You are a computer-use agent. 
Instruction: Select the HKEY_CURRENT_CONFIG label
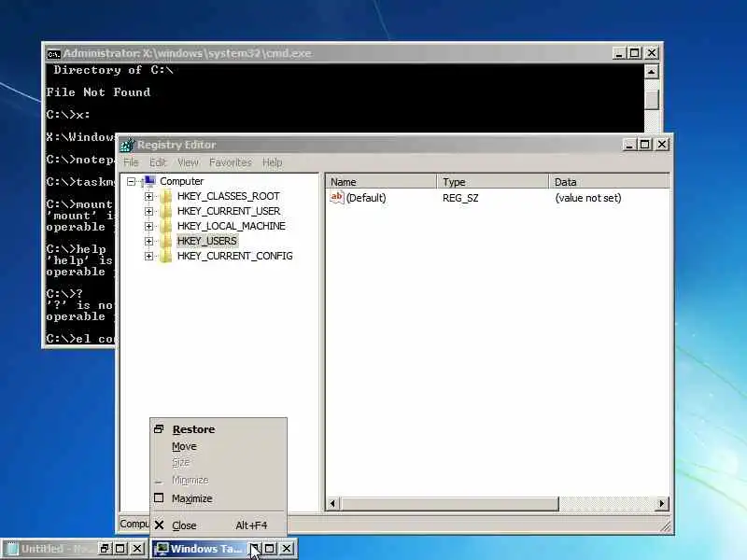tap(235, 256)
